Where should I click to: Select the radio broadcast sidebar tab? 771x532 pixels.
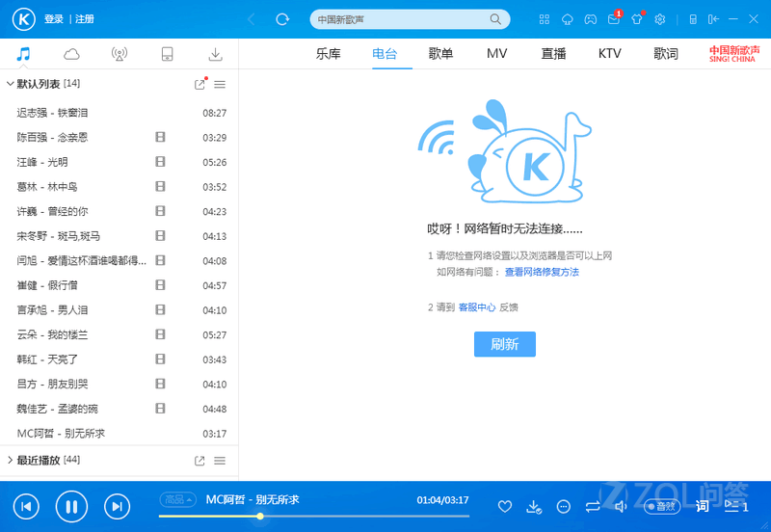tap(119, 54)
